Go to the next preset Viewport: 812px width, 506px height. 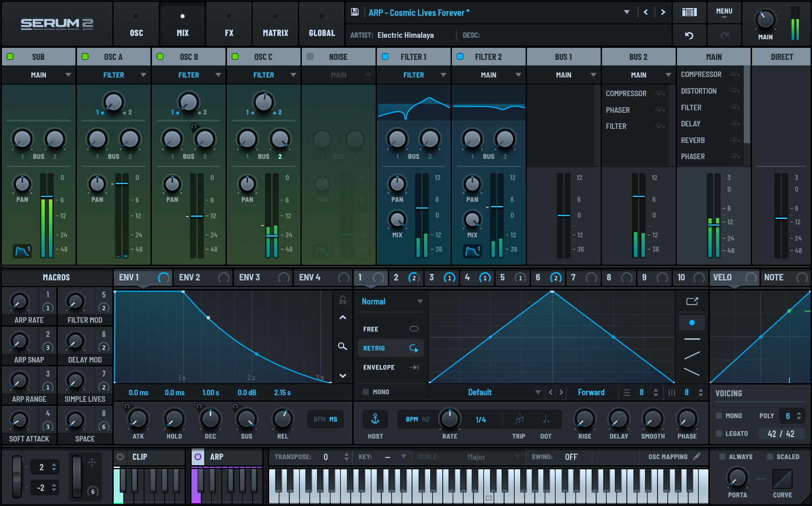point(663,12)
